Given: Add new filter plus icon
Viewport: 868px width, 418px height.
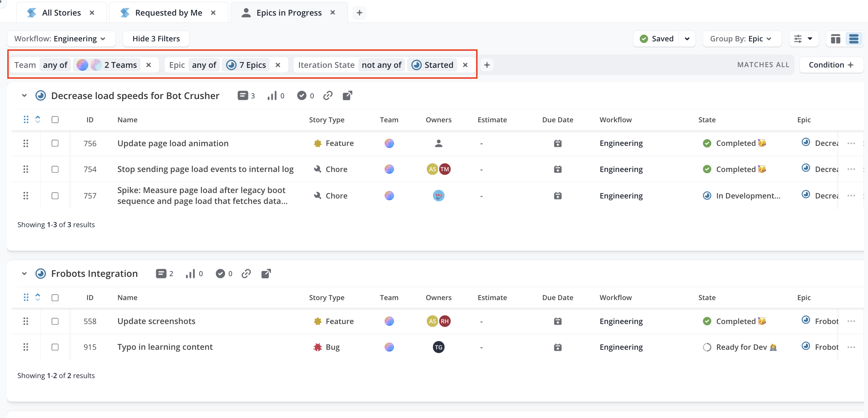Looking at the screenshot, I should (487, 65).
